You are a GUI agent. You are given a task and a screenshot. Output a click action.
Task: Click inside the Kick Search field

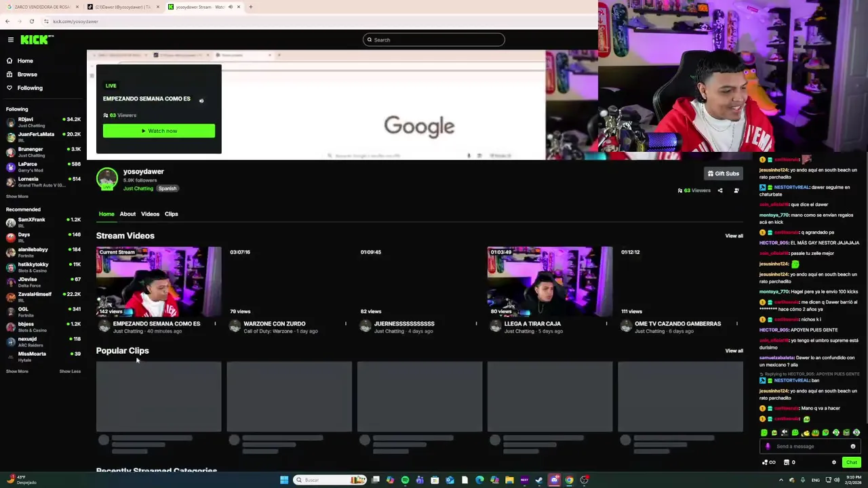(434, 40)
